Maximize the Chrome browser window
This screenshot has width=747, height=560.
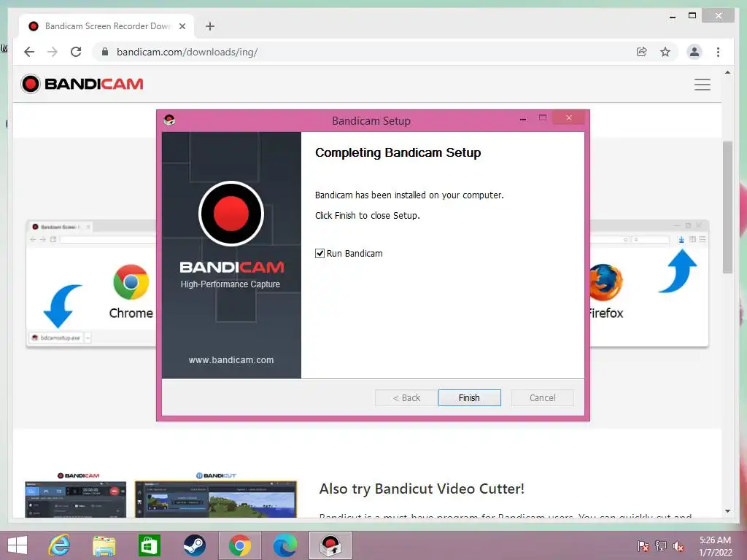click(x=692, y=16)
